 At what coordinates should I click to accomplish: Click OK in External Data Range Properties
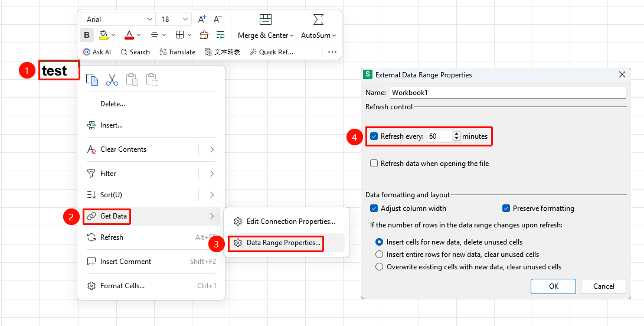pyautogui.click(x=553, y=286)
